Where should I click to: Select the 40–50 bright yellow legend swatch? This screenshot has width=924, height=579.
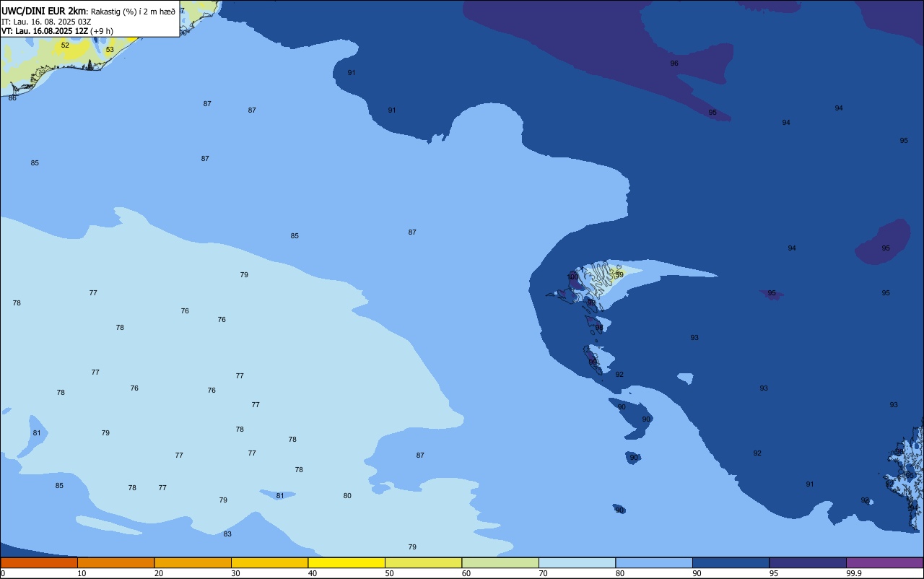[346, 562]
